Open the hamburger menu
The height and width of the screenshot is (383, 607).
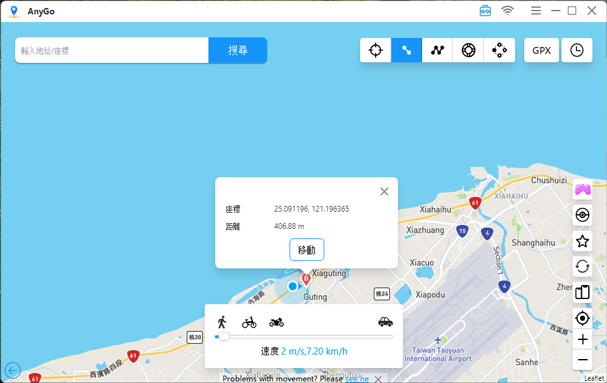536,11
